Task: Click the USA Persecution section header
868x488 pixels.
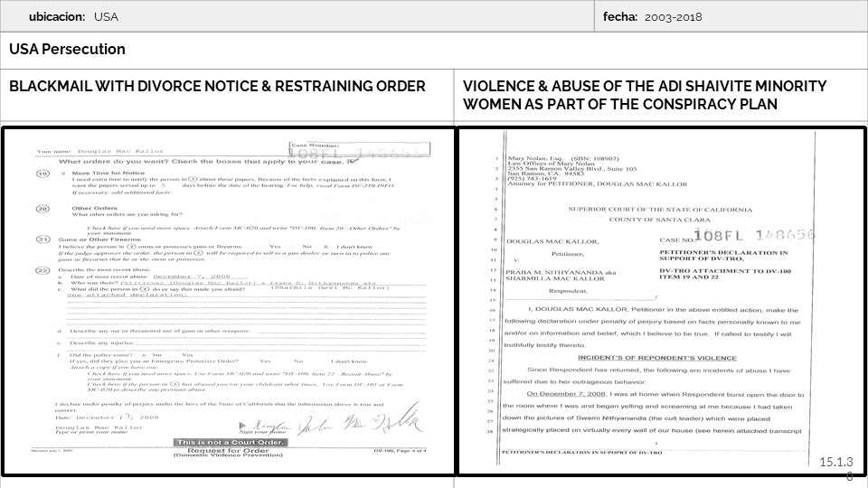Action: 68,50
